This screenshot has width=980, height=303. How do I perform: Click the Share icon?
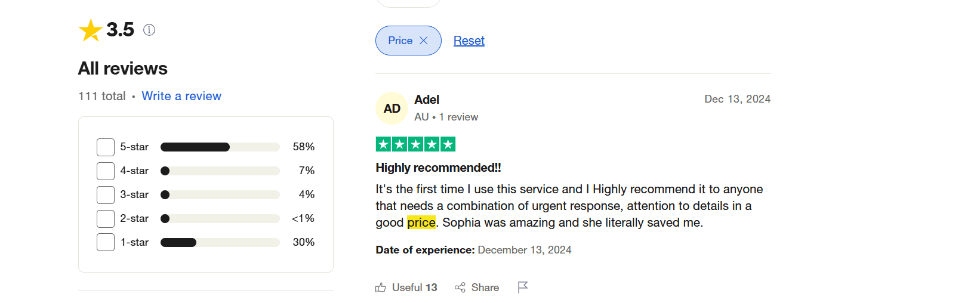coord(460,287)
